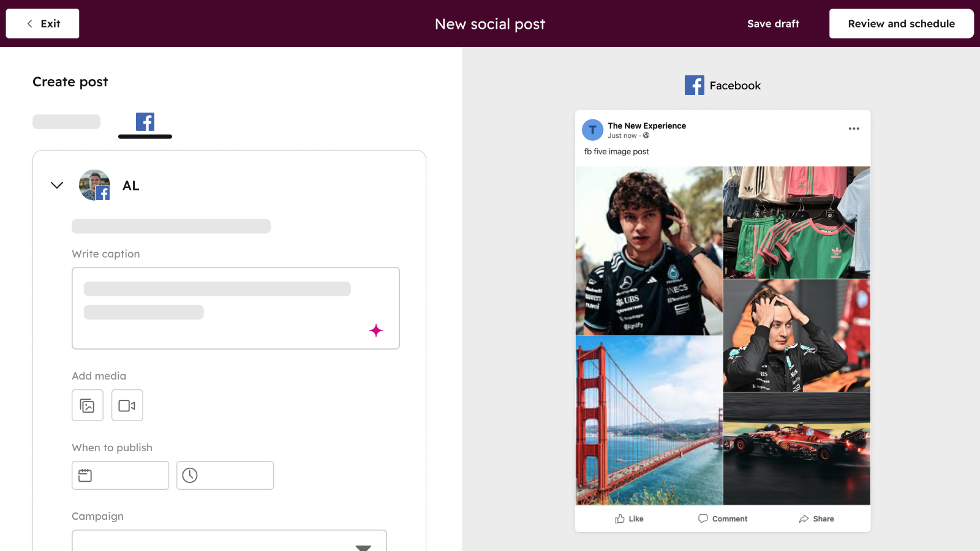Click the Save draft button
980x551 pixels.
pyautogui.click(x=773, y=23)
